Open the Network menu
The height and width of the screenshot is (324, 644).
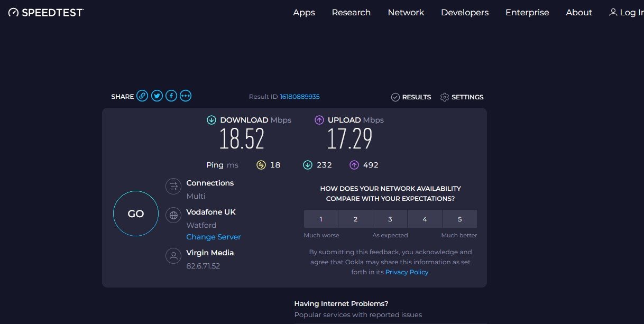tap(406, 12)
